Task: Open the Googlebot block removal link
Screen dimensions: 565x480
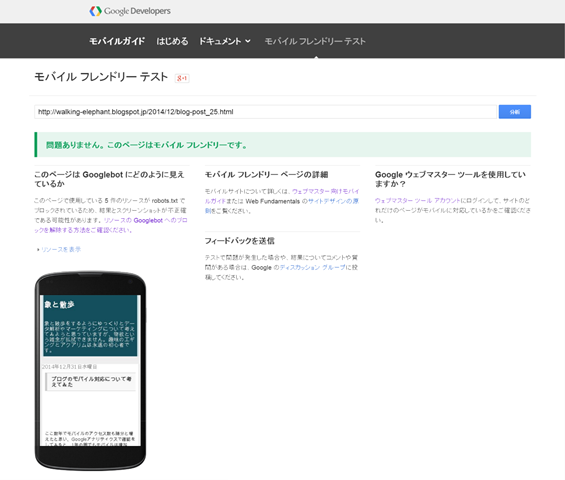Action: pos(111,225)
